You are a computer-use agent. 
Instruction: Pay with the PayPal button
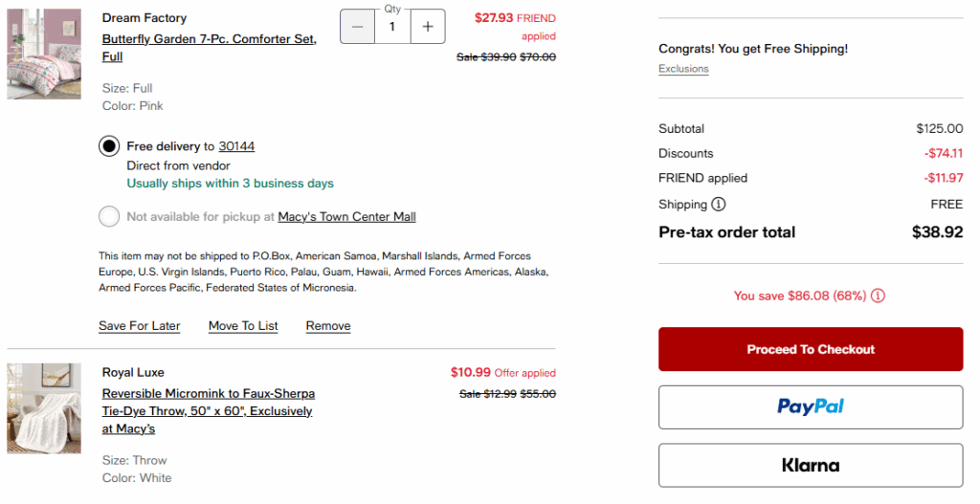click(811, 407)
